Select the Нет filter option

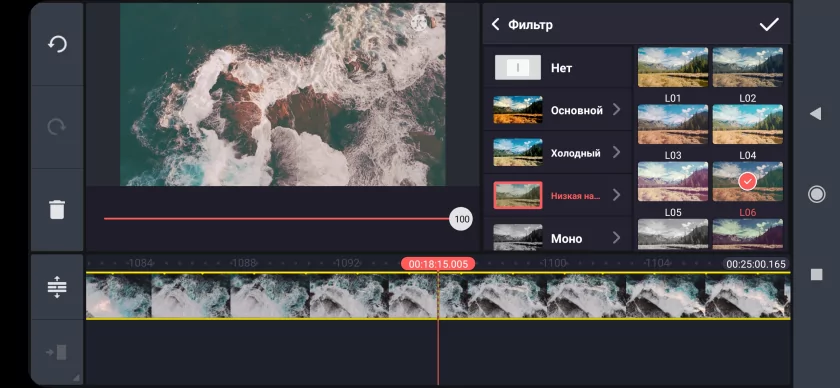(558, 68)
